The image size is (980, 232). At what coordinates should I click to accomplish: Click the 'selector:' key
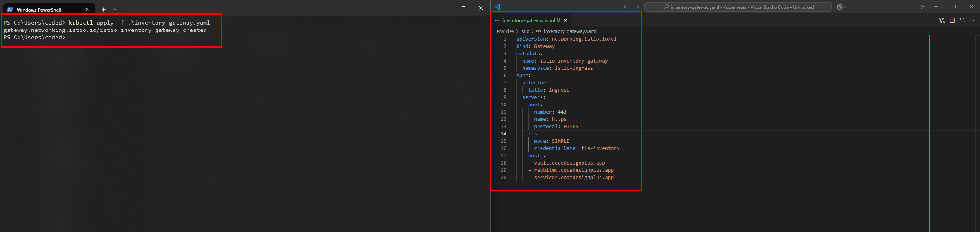click(535, 82)
